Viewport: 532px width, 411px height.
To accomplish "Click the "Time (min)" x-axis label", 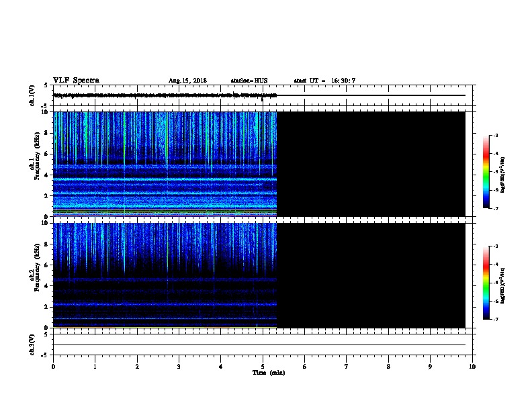I will coord(269,373).
